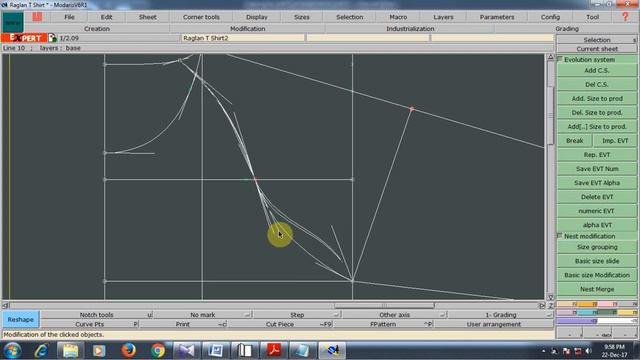Open Adobe Reader from the taskbar
This screenshot has width=640, height=360.
coord(273,351)
